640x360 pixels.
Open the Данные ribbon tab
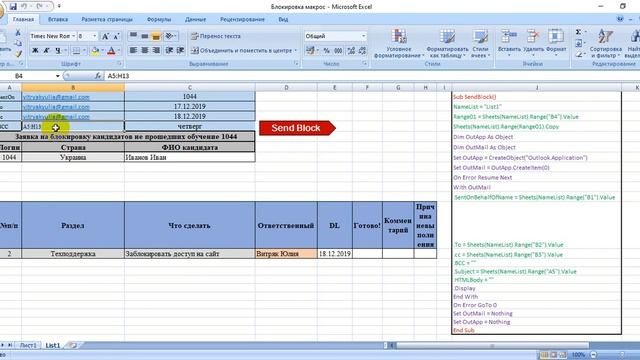pyautogui.click(x=195, y=19)
